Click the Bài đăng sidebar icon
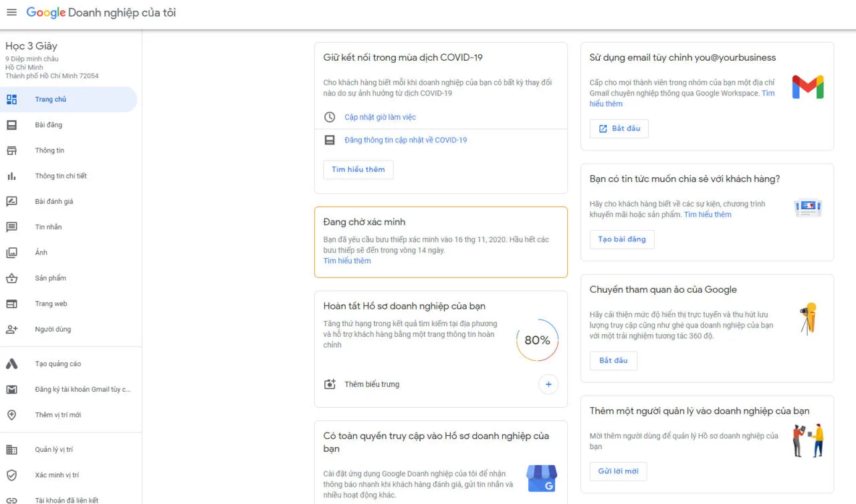This screenshot has height=504, width=856. [x=11, y=125]
